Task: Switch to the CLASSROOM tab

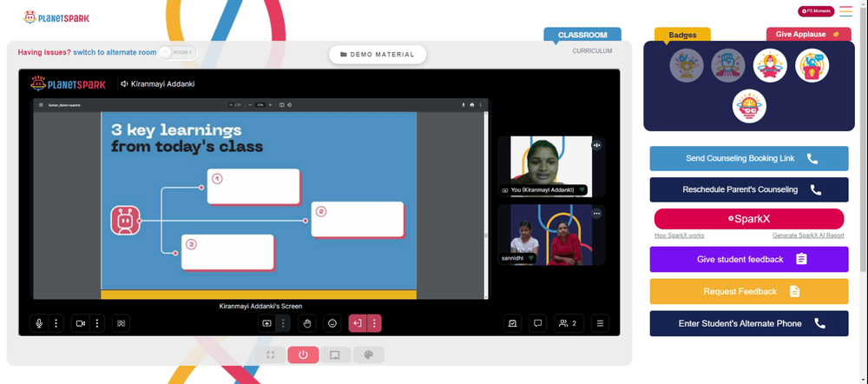Action: point(582,35)
